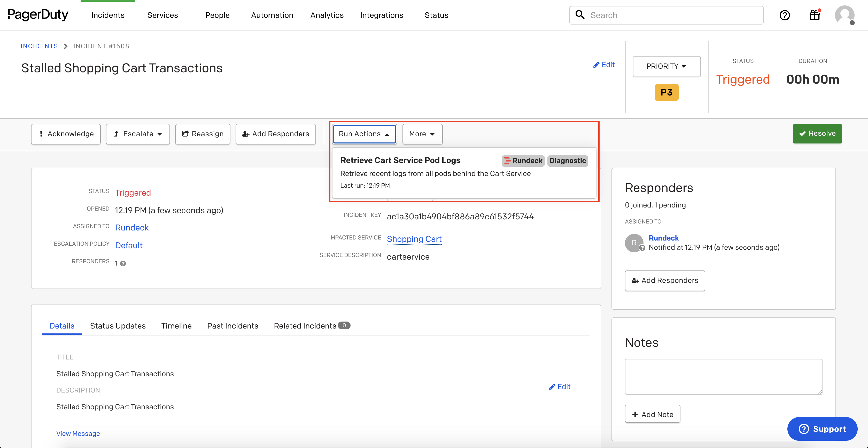This screenshot has width=868, height=448.
Task: Switch to the Details tab
Action: coord(62,326)
